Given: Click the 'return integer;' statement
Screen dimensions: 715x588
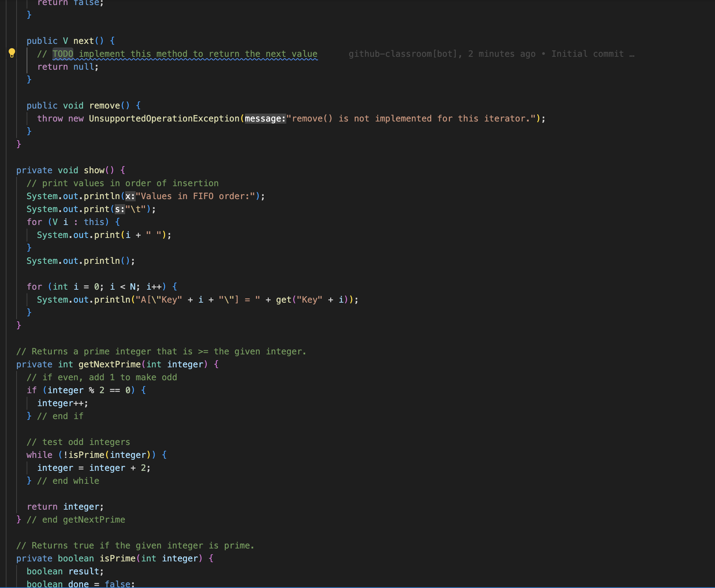Looking at the screenshot, I should pos(65,507).
